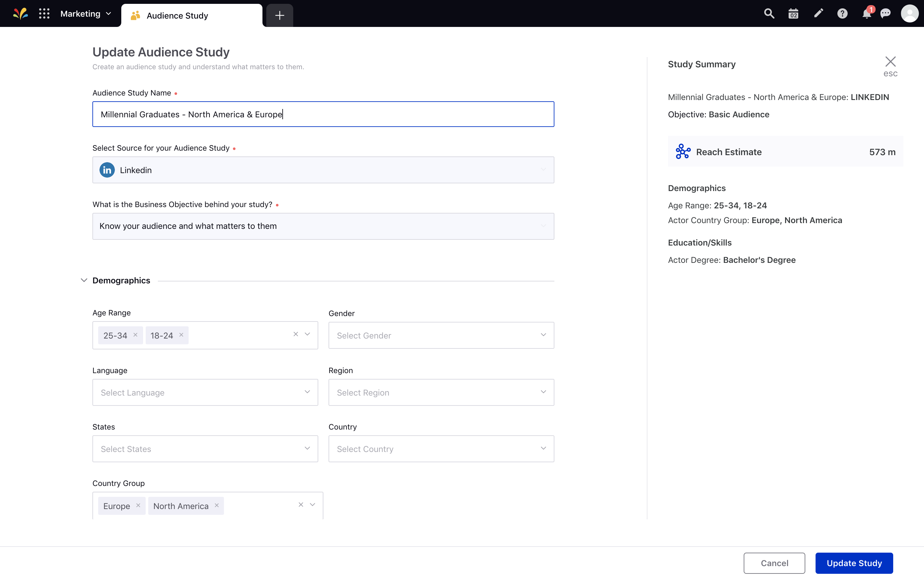Click the pencil compose icon

tap(818, 14)
